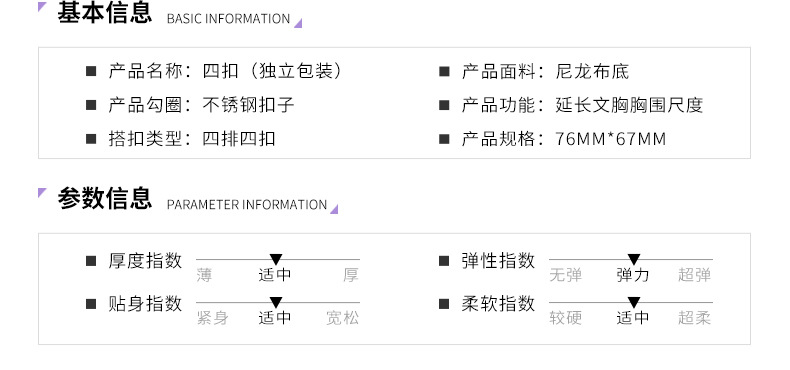Click the 厚度指数 slider triangle marker
This screenshot has width=790, height=370.
pyautogui.click(x=276, y=259)
